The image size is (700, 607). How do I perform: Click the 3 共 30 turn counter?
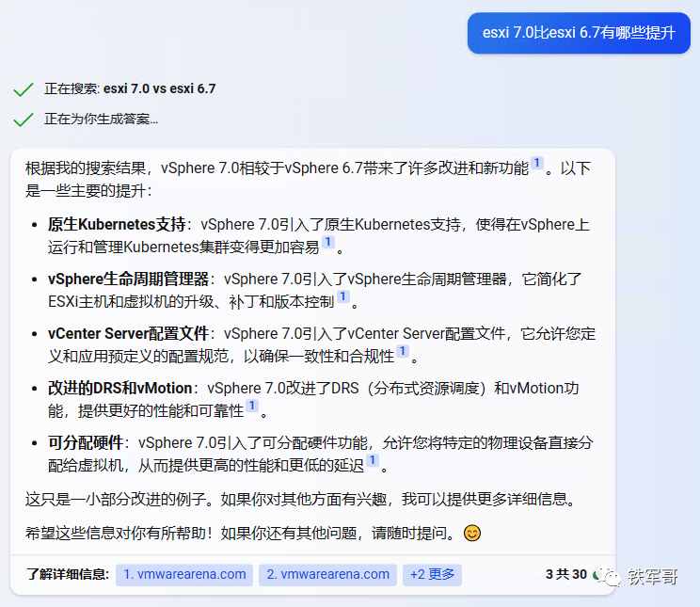(x=566, y=574)
